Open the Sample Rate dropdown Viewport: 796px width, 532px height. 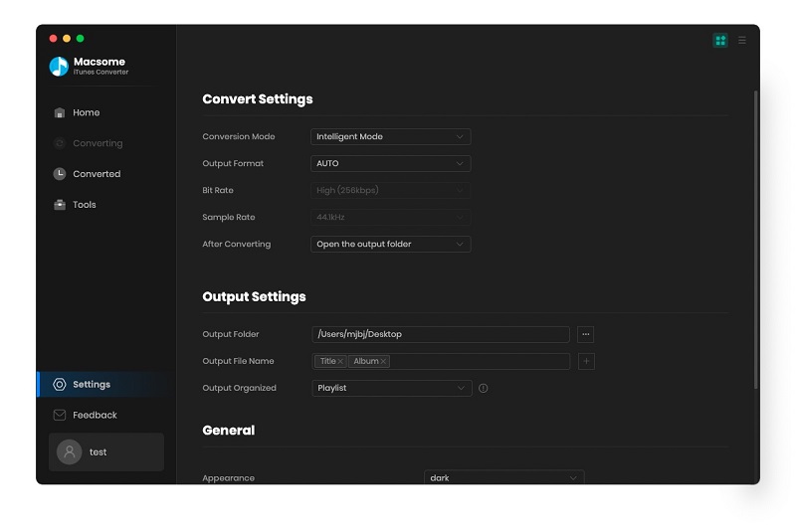(x=390, y=218)
